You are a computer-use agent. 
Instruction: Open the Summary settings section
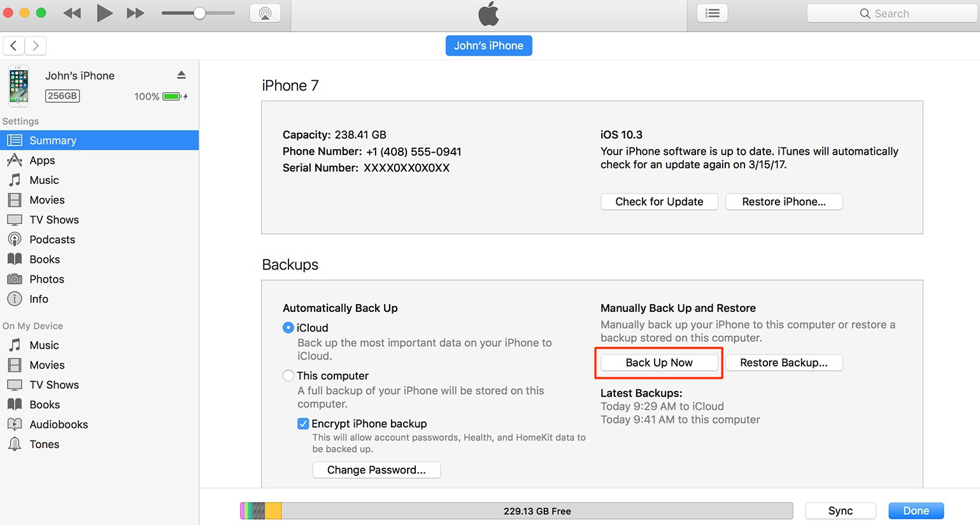point(99,141)
